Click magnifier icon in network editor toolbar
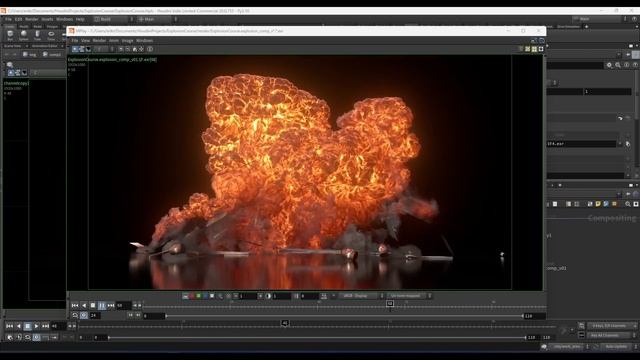The width and height of the screenshot is (640, 360). pyautogui.click(x=628, y=204)
